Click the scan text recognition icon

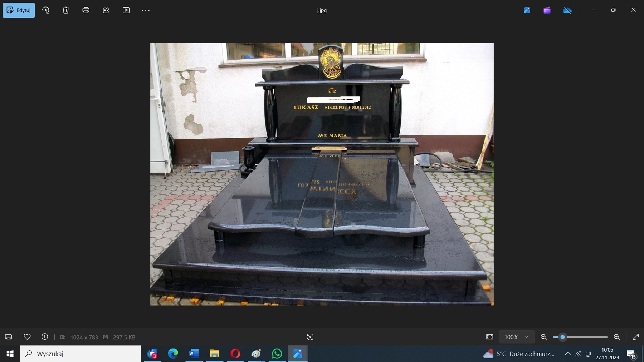point(310,337)
